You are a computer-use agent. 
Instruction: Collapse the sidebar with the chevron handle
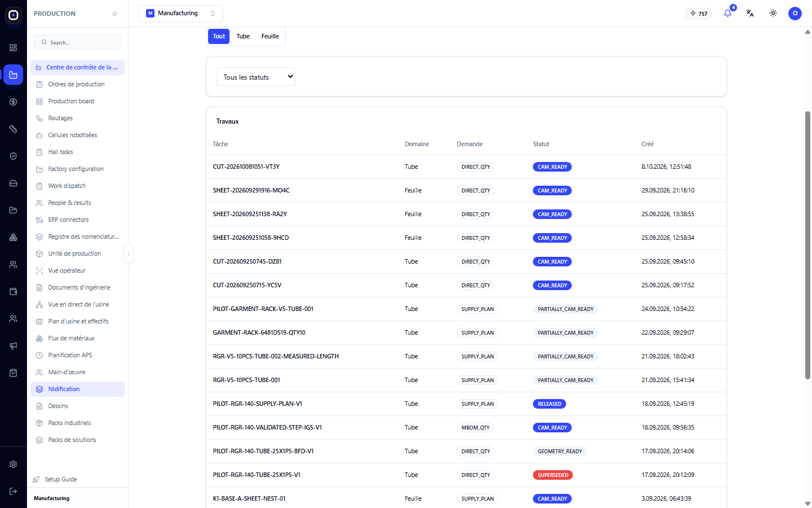[x=129, y=254]
